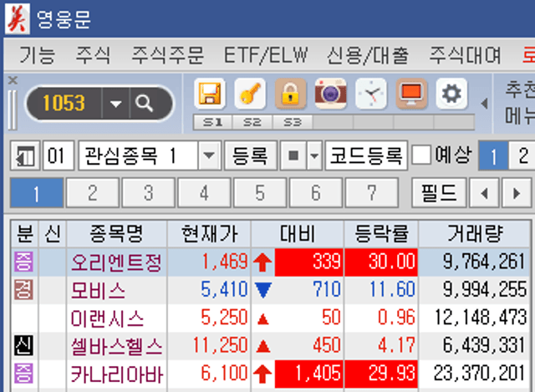The height and width of the screenshot is (392, 535).
Task: Click the 신 column header
Action: (53, 234)
